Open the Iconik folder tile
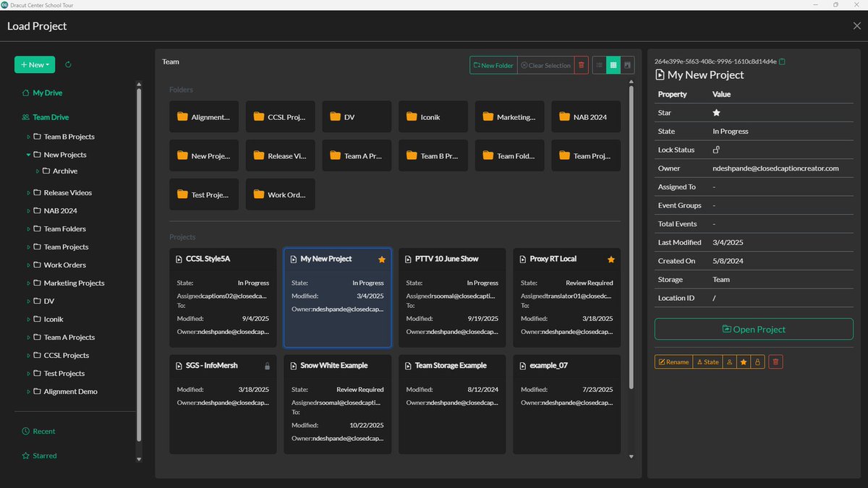This screenshot has height=488, width=868. (433, 116)
